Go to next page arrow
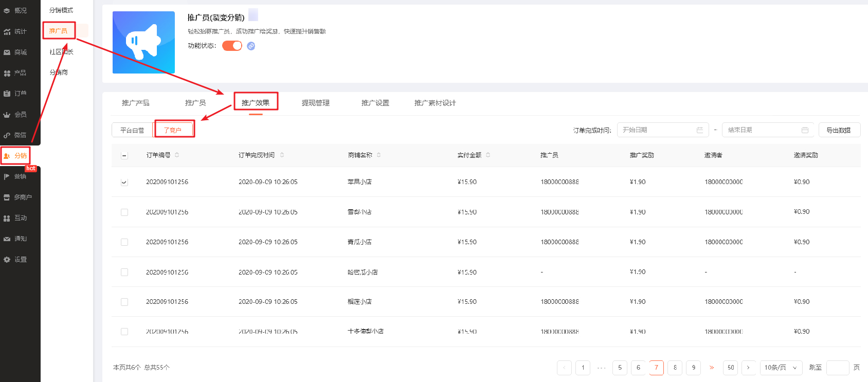The image size is (868, 382). [x=748, y=368]
